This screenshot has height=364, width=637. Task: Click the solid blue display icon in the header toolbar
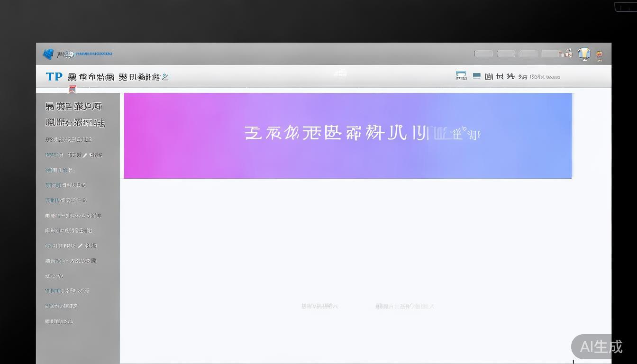click(x=476, y=75)
